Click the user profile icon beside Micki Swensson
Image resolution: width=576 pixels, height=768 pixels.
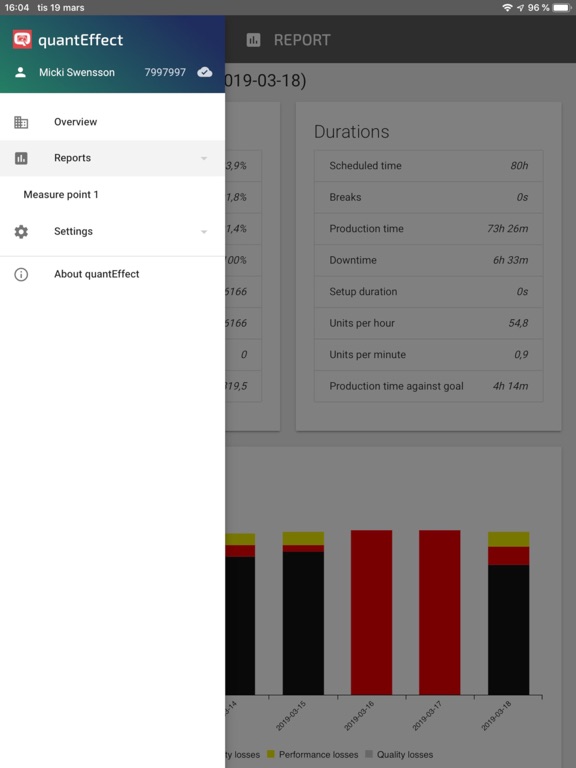click(20, 72)
